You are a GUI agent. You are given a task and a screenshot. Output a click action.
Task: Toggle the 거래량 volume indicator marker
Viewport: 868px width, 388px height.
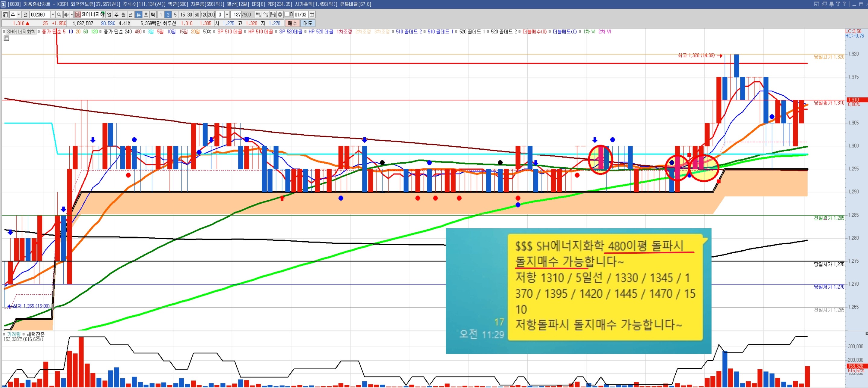4,334
